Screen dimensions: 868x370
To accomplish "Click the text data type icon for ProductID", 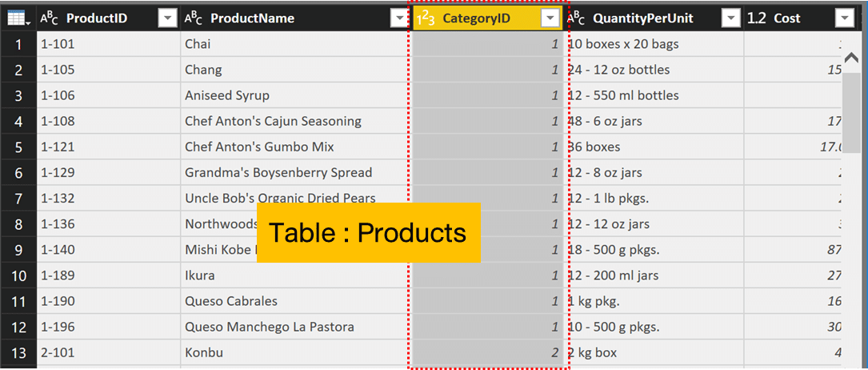I will [x=50, y=18].
